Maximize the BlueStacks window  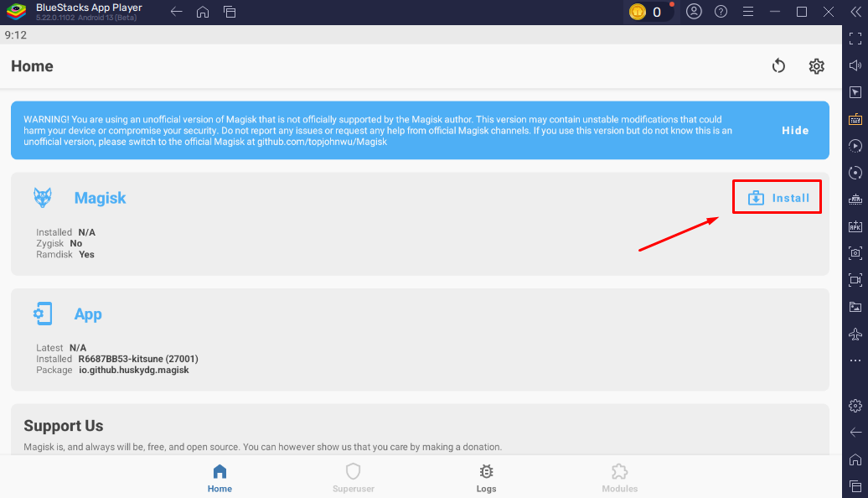pos(802,12)
